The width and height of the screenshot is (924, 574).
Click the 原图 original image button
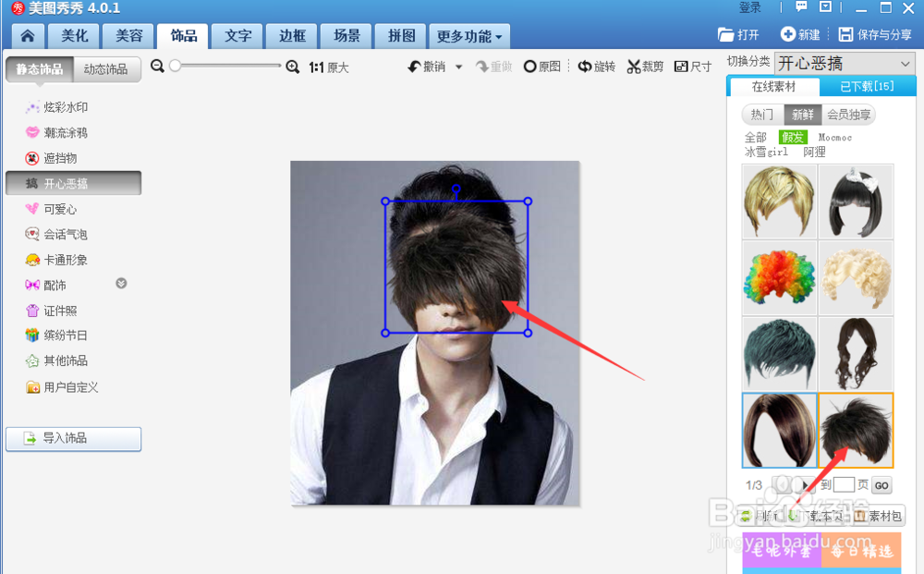pos(542,67)
